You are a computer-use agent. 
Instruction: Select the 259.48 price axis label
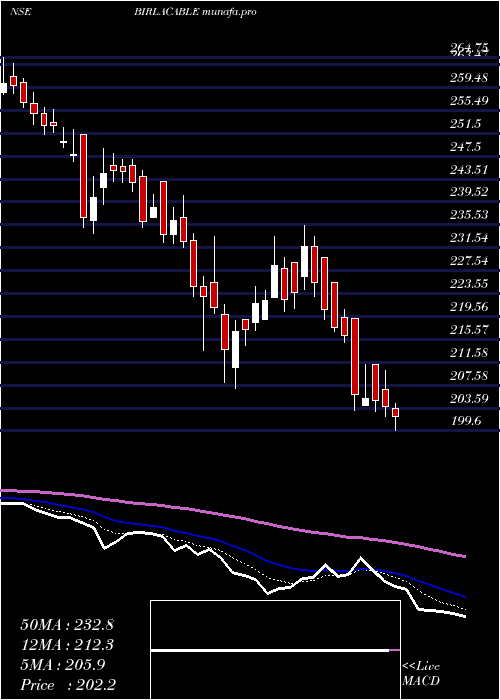pos(468,78)
